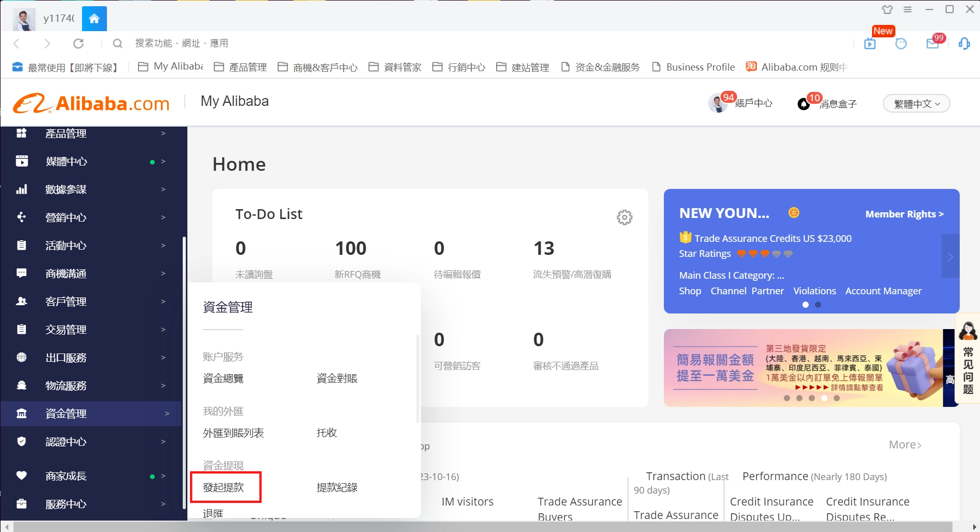Click the 出口服務 globe icon
This screenshot has width=980, height=532.
point(21,358)
